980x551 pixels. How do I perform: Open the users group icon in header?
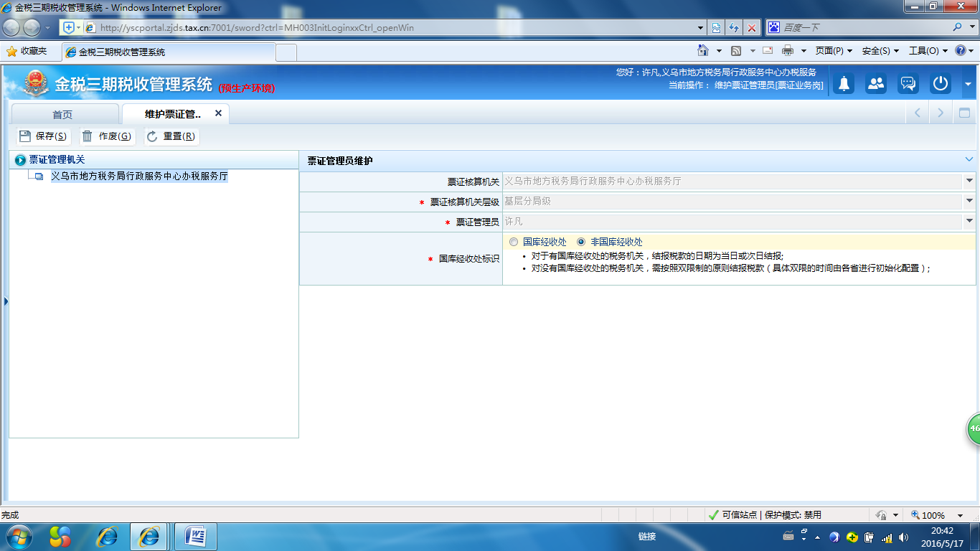click(x=876, y=83)
